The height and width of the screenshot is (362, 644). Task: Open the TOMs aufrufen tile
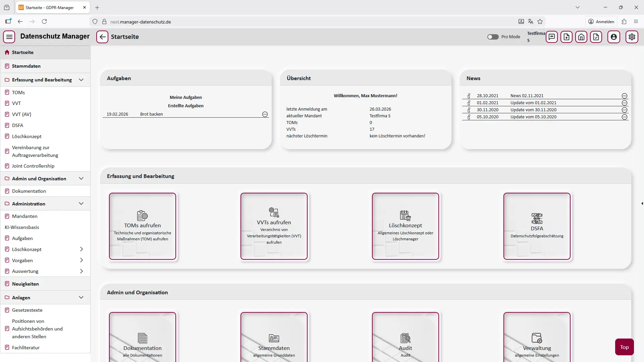(142, 226)
